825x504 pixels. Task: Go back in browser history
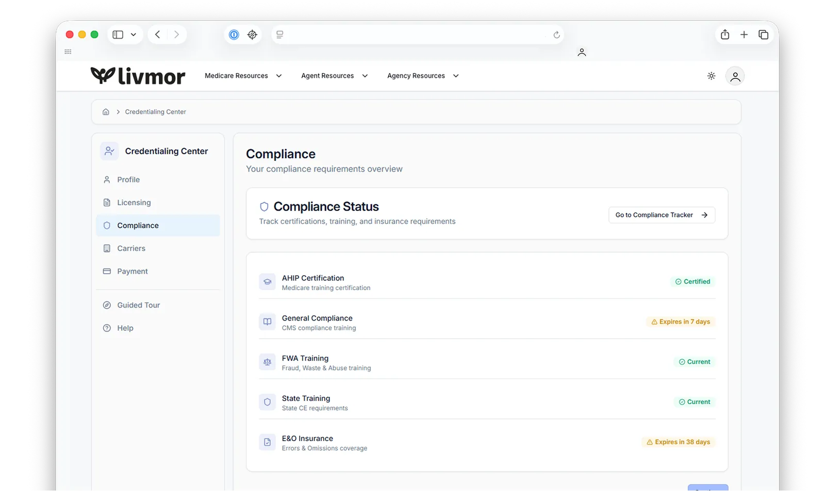tap(158, 35)
